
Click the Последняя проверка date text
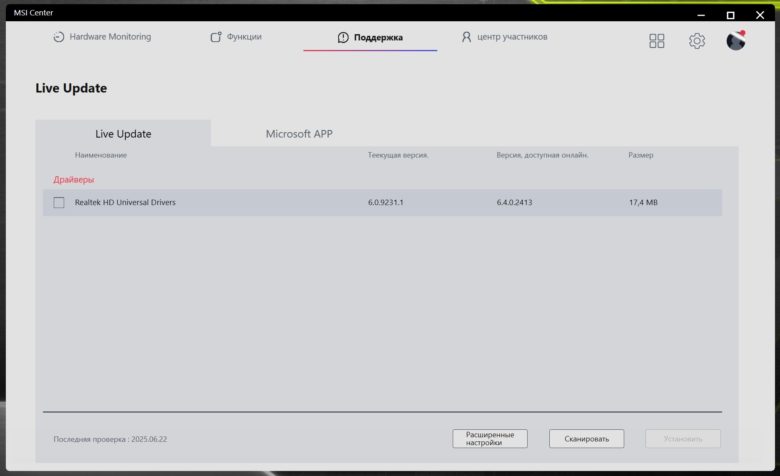coord(110,439)
